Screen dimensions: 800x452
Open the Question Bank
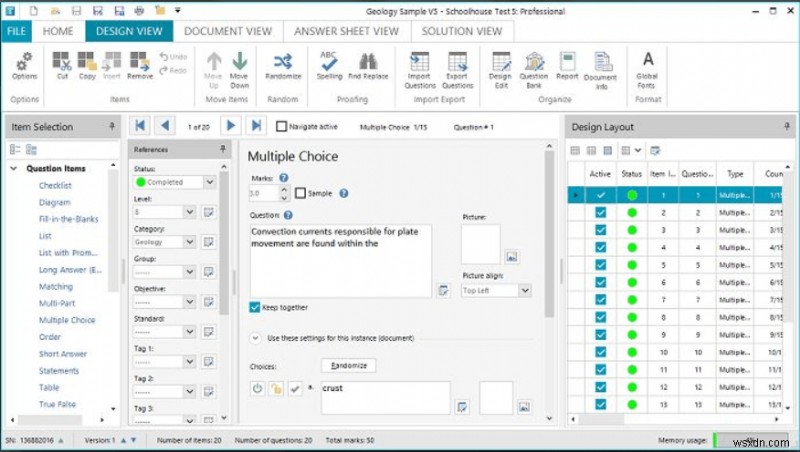point(534,70)
